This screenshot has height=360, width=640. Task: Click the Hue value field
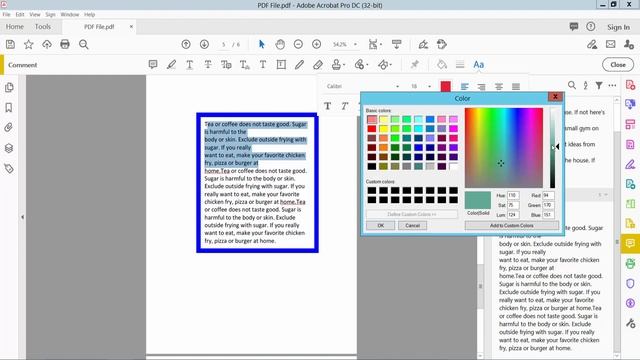(513, 196)
